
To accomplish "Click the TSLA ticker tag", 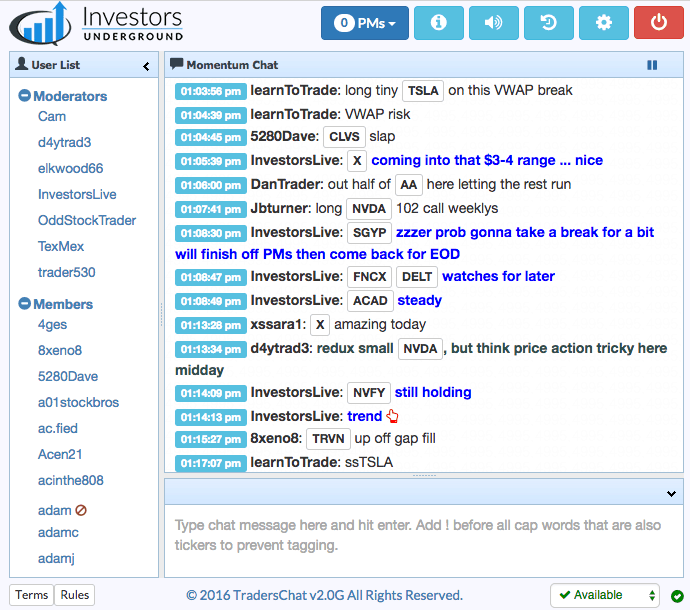I will click(x=423, y=91).
